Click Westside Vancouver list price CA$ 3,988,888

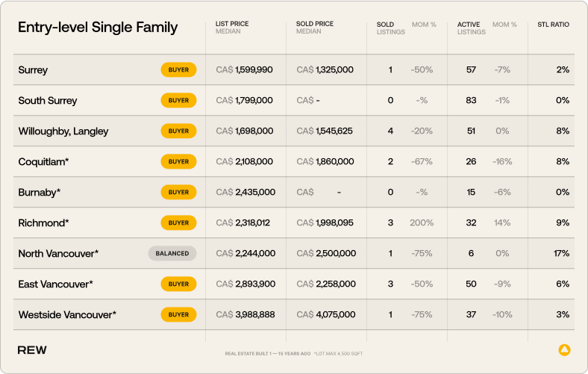click(245, 314)
